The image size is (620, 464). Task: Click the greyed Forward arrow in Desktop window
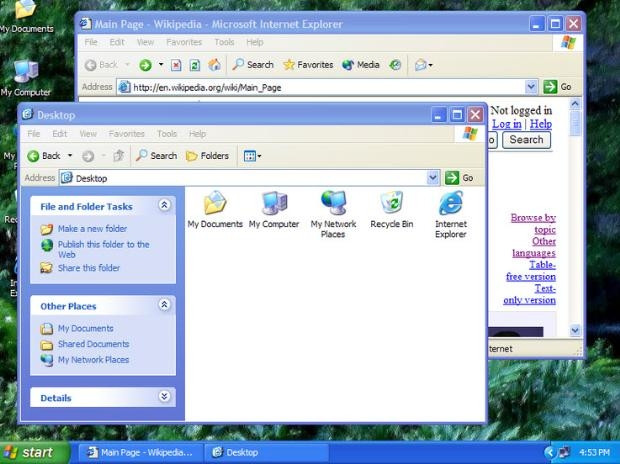[88, 156]
